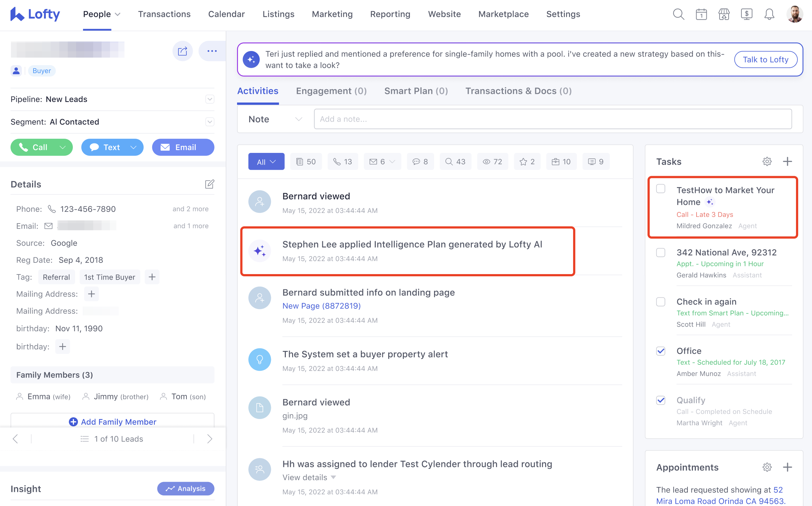Screen dimensions: 812x506
Task: Click the edit pencil icon on Details
Action: 210,184
